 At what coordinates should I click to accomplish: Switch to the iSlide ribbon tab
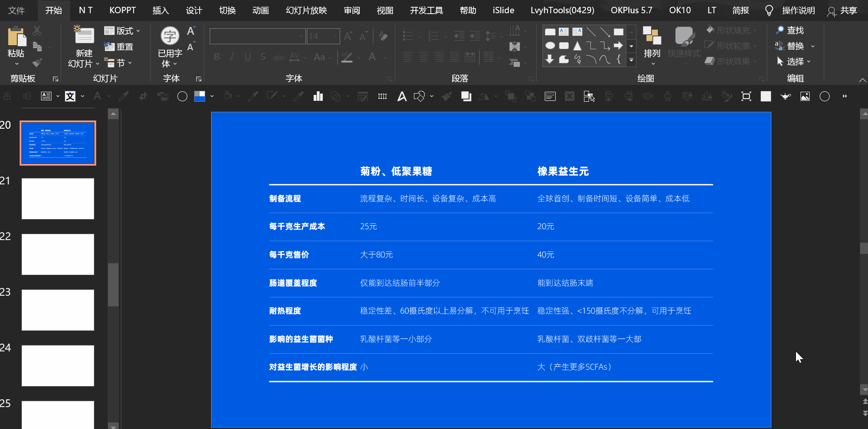(x=503, y=10)
